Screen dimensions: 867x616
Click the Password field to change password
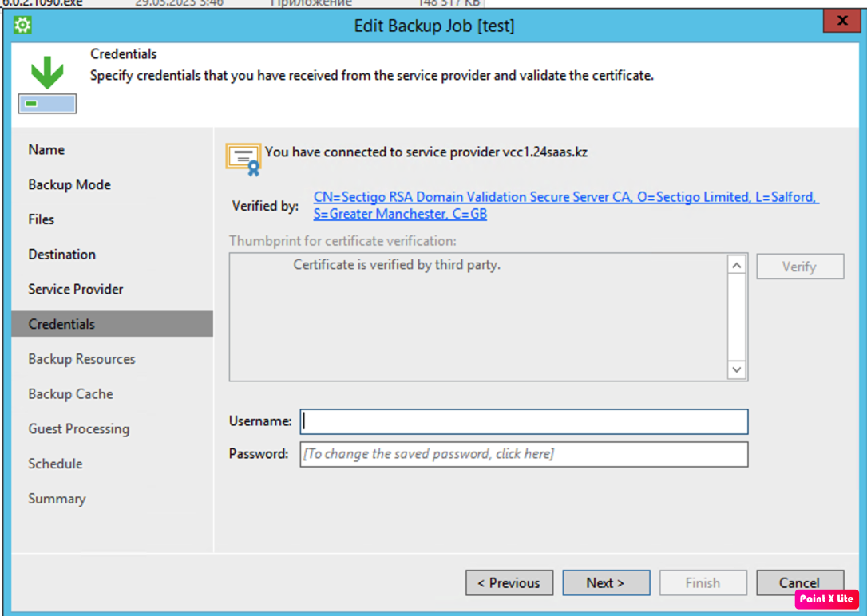(x=524, y=454)
